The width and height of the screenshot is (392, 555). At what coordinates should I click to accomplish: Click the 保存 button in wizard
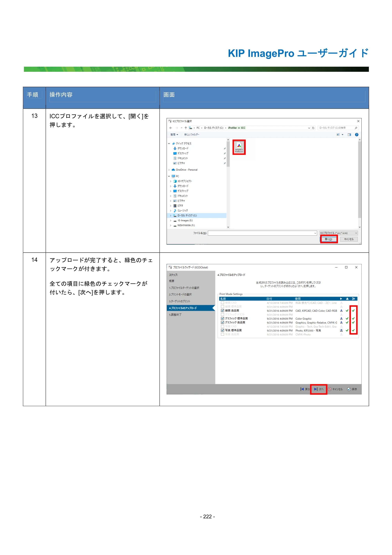click(x=352, y=389)
